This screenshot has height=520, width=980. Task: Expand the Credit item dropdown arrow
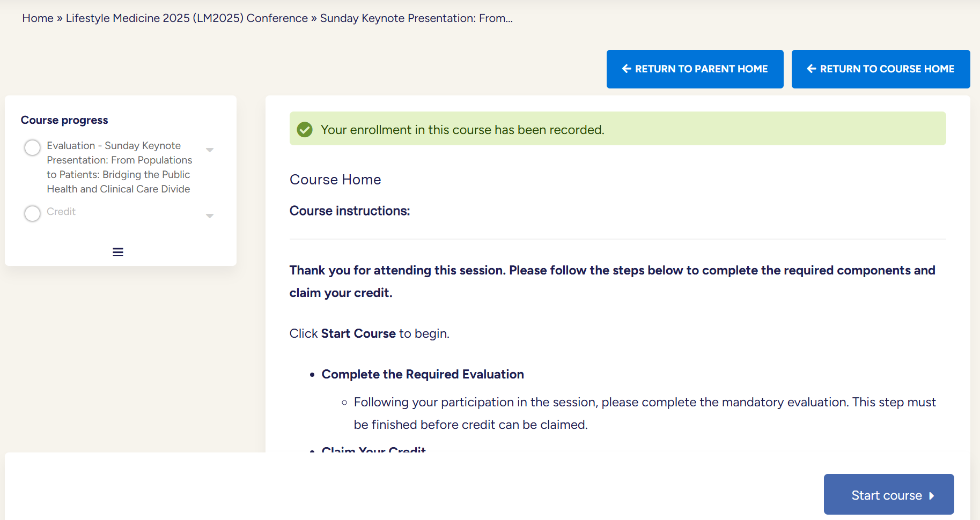click(210, 216)
